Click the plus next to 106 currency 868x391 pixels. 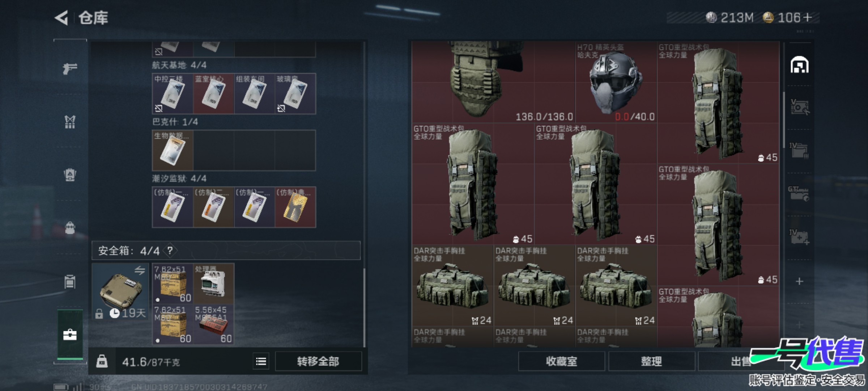click(807, 17)
